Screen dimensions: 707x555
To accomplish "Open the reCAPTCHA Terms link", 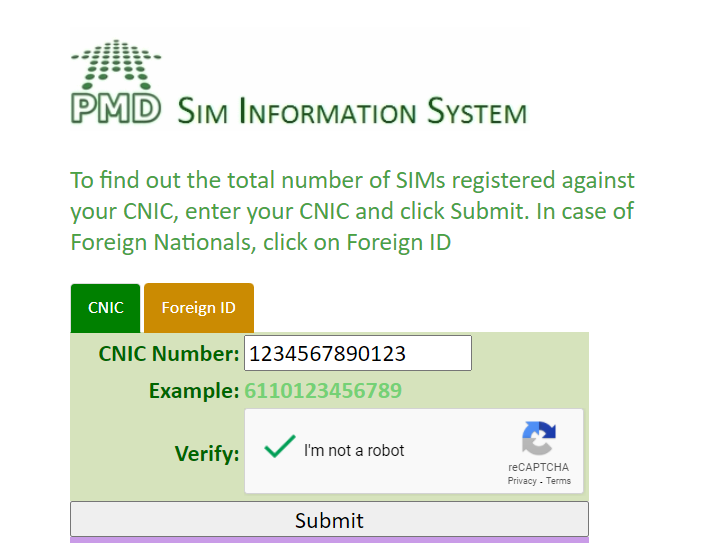I will pyautogui.click(x=559, y=481).
